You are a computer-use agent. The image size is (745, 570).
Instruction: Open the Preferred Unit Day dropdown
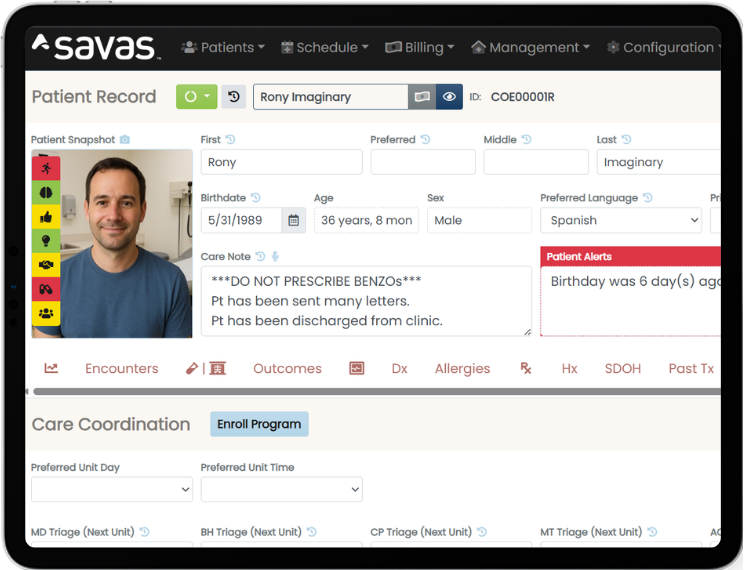point(112,489)
